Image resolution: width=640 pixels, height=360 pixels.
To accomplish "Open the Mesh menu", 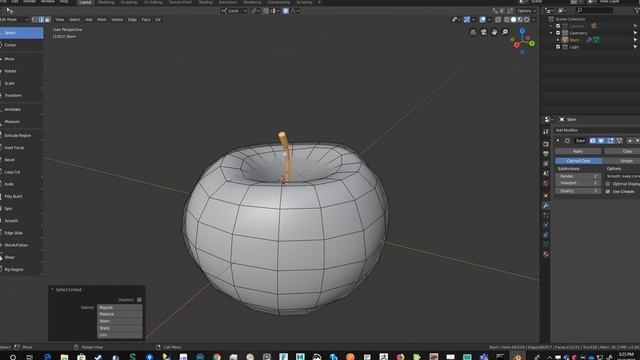I will click(102, 20).
